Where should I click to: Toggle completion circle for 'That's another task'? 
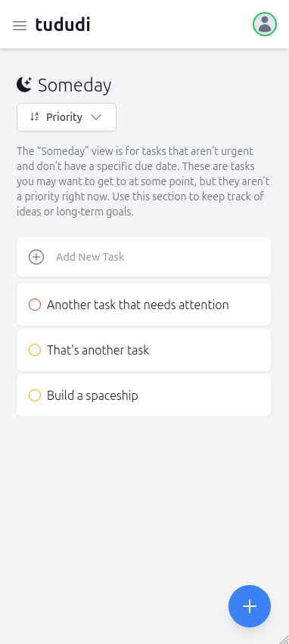pos(35,350)
